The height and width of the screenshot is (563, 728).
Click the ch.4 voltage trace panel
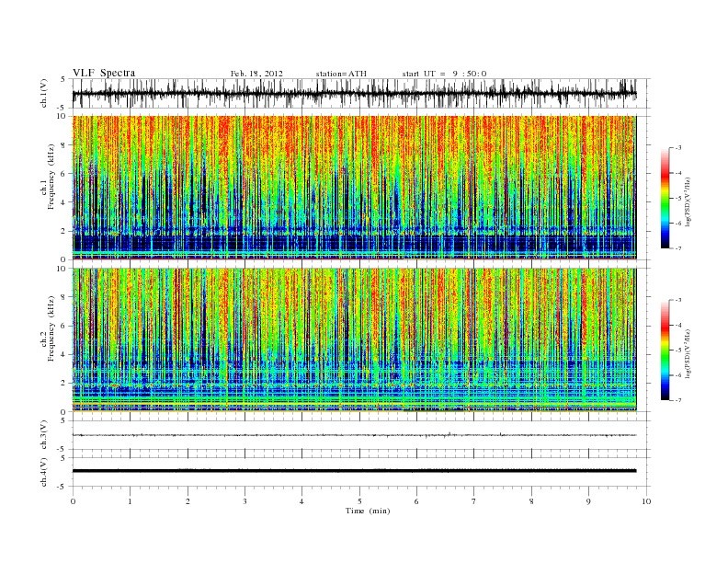[x=361, y=472]
